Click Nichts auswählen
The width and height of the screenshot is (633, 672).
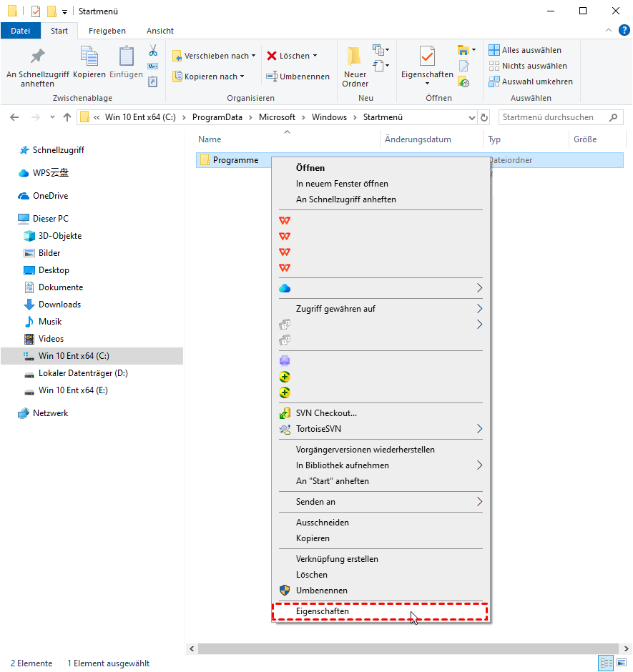[x=528, y=66]
